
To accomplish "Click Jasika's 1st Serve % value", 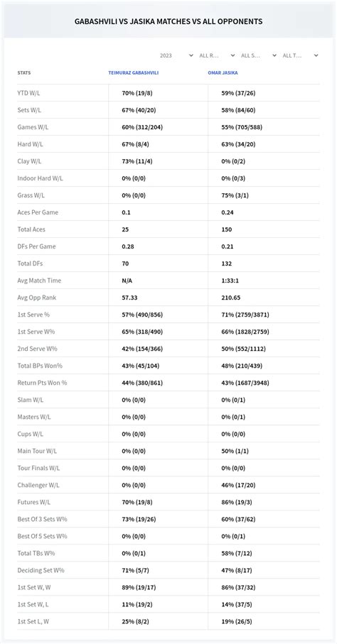I will point(245,315).
